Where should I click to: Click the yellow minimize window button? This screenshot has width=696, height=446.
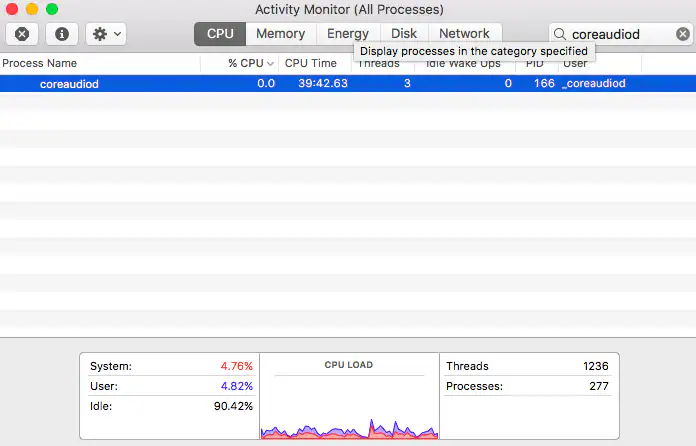coord(32,9)
